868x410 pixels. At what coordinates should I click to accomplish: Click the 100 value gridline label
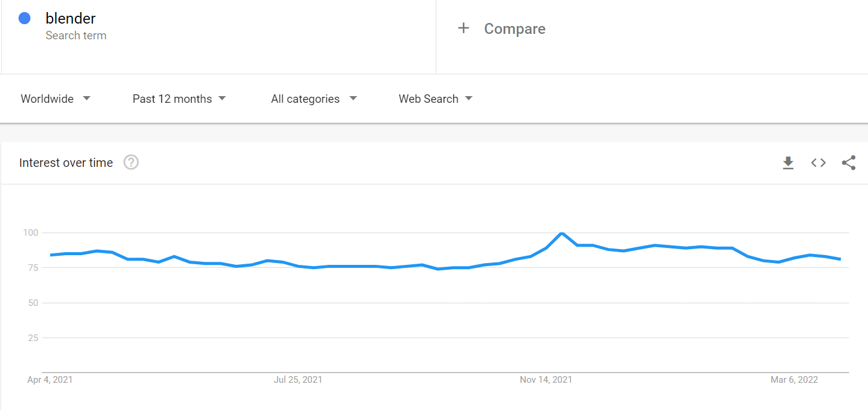point(31,233)
